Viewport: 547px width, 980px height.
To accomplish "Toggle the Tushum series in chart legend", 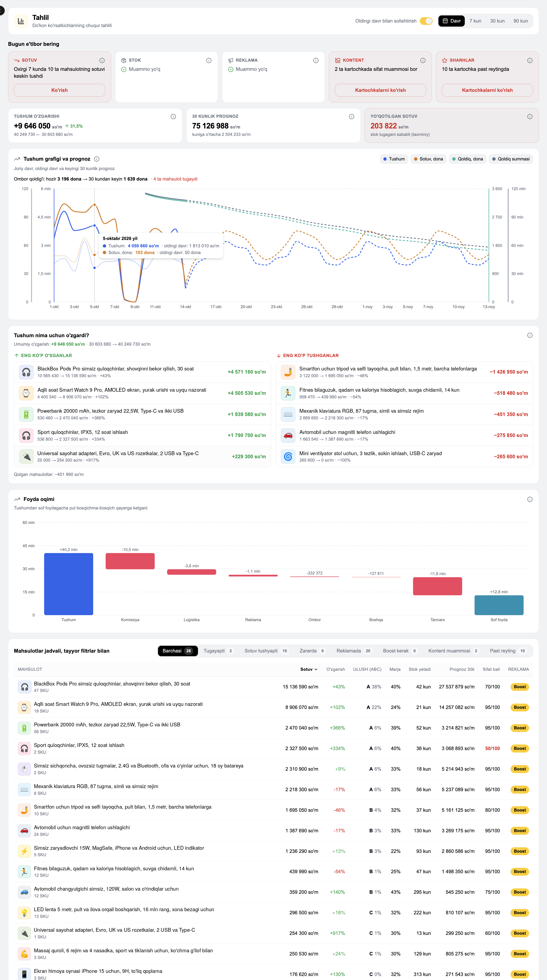I will tap(394, 159).
